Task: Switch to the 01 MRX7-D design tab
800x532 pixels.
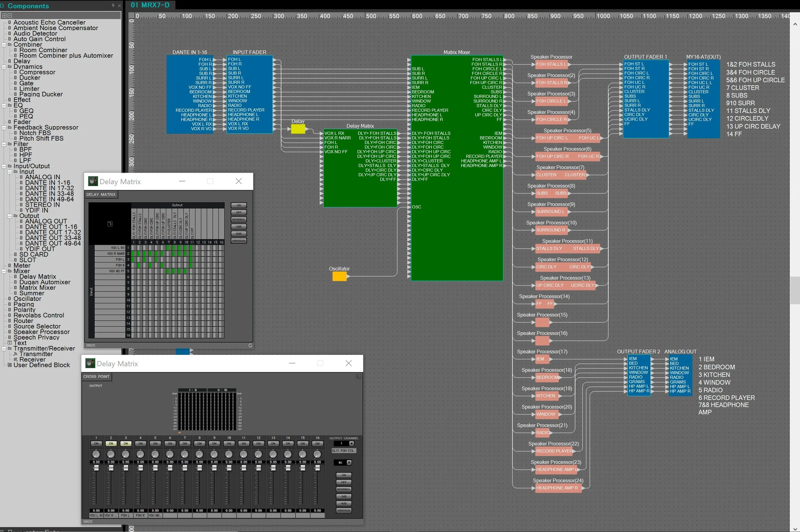Action: point(150,5)
